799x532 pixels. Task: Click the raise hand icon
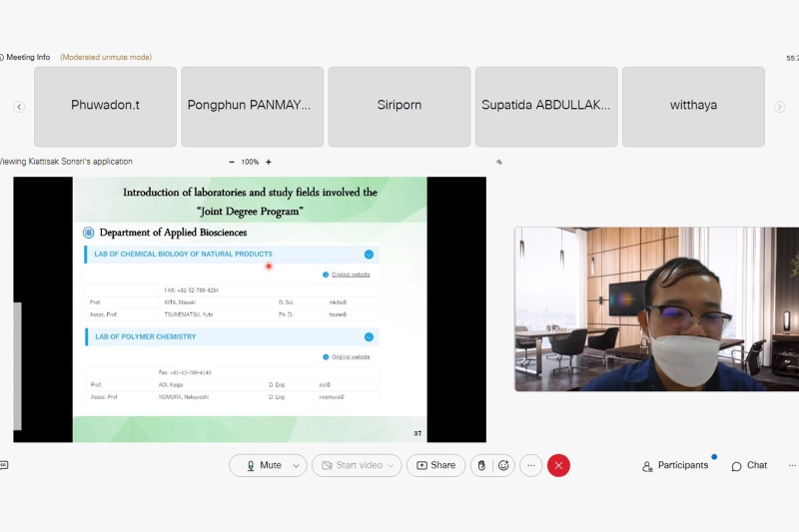point(481,465)
